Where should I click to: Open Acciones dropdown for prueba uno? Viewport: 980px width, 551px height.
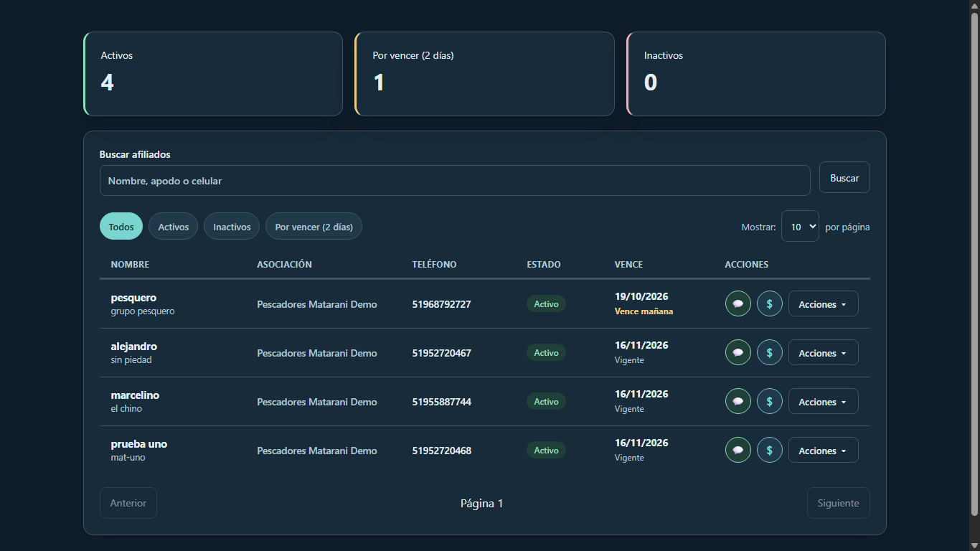(824, 450)
